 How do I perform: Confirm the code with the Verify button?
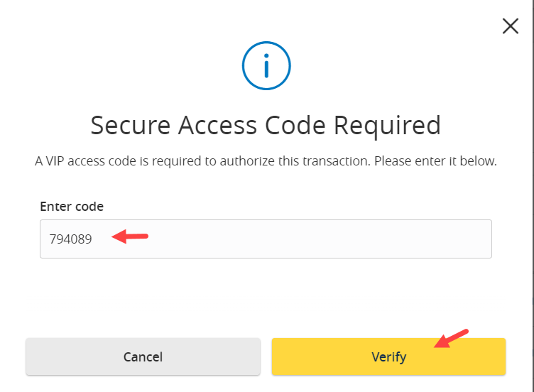click(x=388, y=356)
